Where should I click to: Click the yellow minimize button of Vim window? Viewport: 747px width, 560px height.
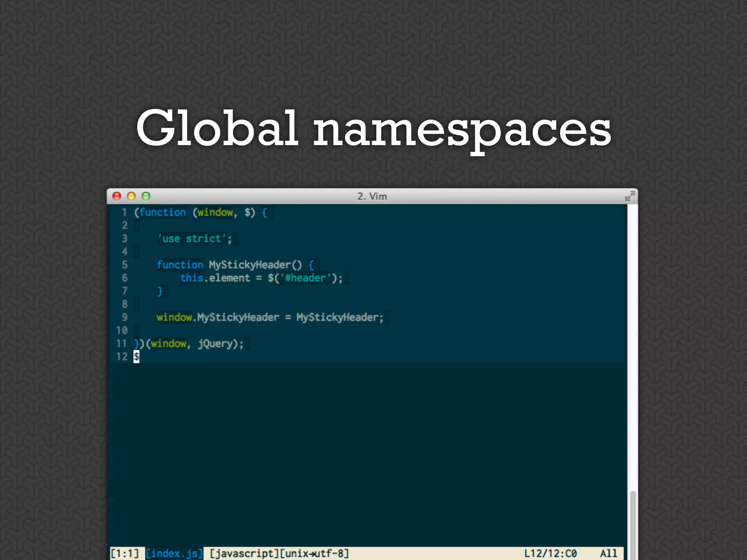pos(131,196)
